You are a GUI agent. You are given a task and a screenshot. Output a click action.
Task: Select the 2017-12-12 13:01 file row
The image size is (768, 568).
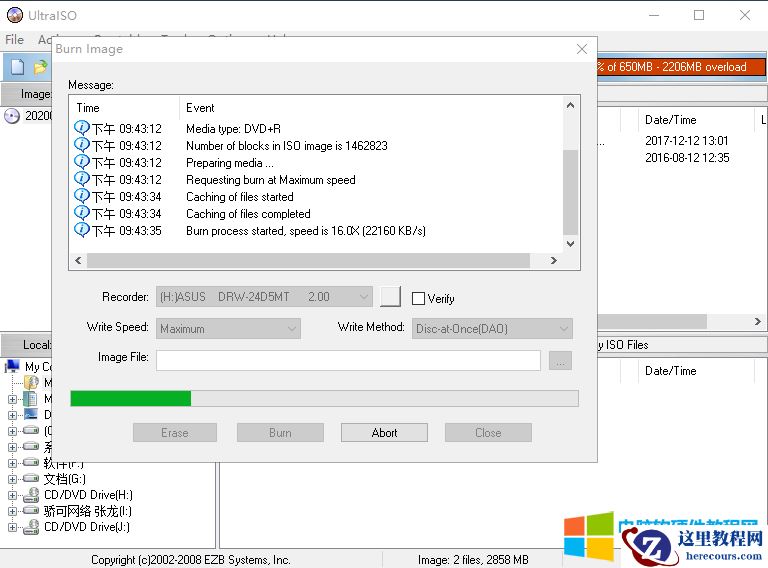(x=687, y=141)
